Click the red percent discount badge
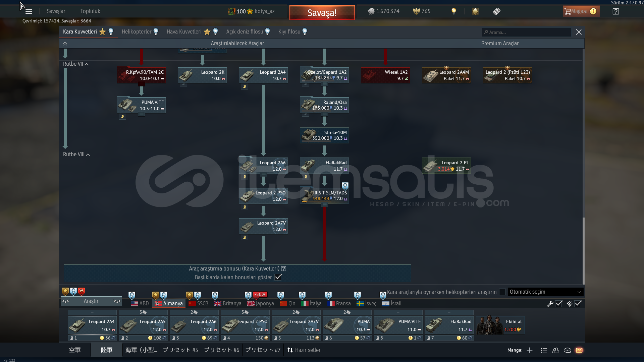 coord(82,291)
